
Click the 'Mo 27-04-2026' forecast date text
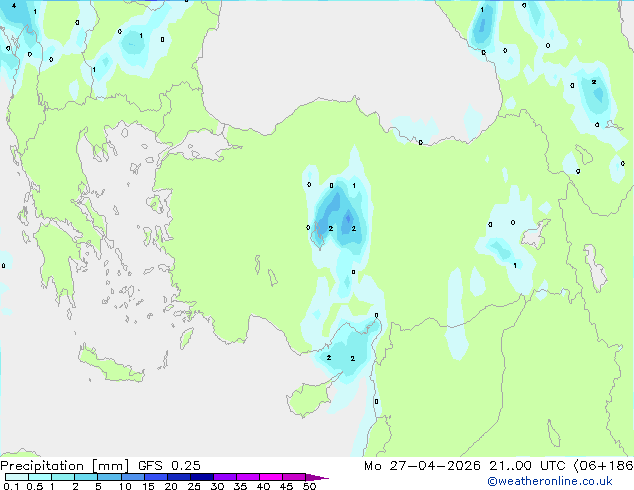pos(422,466)
